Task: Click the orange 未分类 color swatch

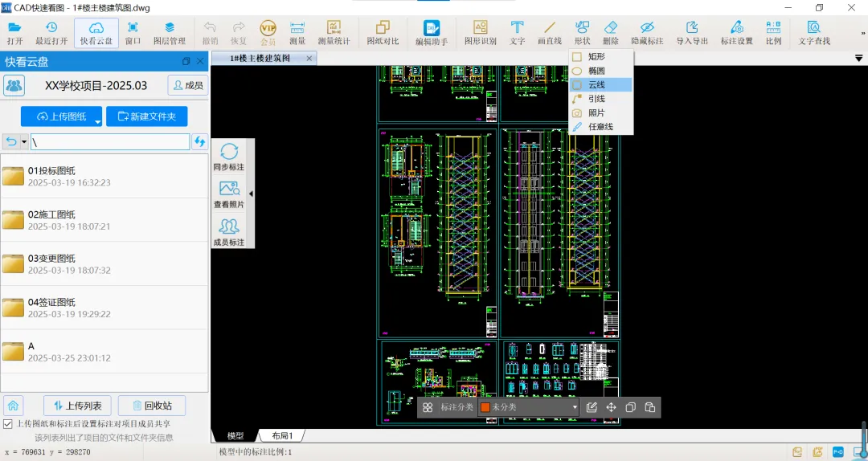Action: (485, 407)
